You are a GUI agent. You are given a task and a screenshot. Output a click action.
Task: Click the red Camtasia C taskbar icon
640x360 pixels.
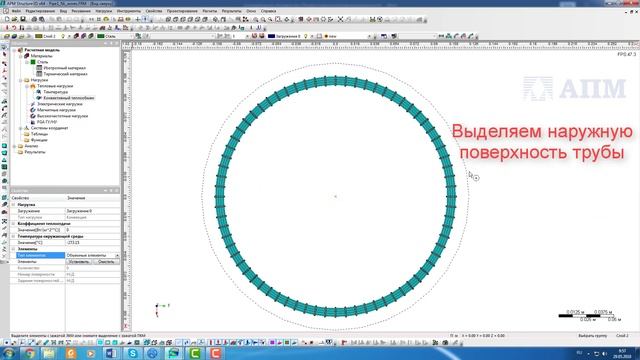tap(215, 353)
